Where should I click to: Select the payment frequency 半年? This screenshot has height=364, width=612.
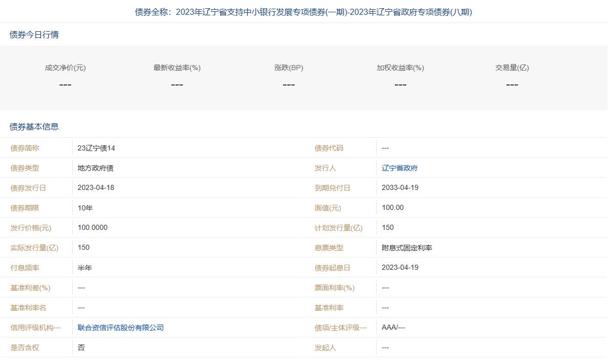point(85,268)
